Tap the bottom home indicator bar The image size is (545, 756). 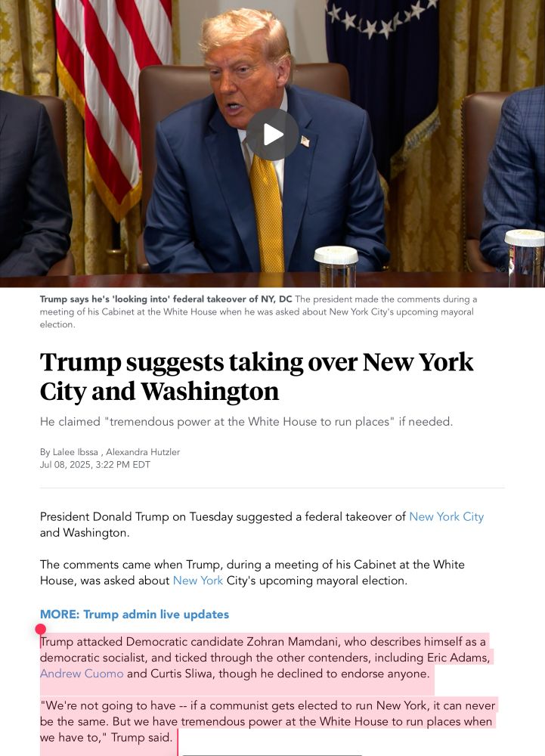[x=272, y=754]
